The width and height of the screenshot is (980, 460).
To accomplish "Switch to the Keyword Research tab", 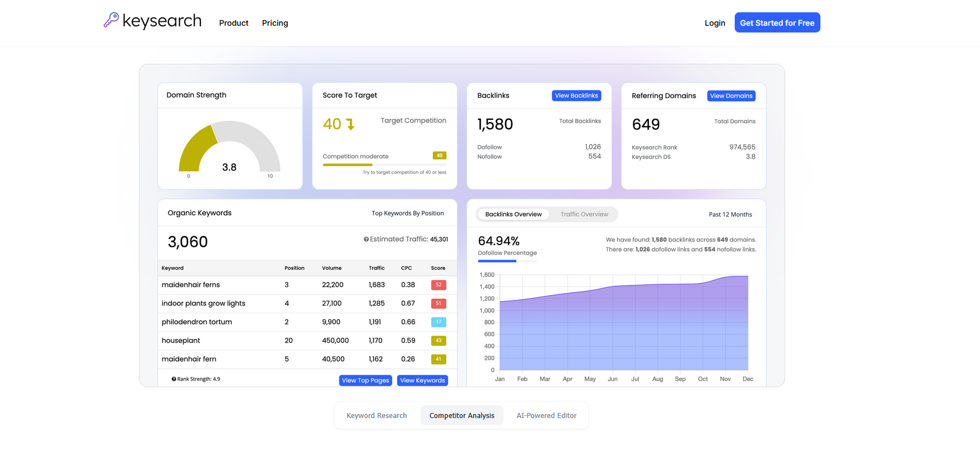I will tap(377, 416).
